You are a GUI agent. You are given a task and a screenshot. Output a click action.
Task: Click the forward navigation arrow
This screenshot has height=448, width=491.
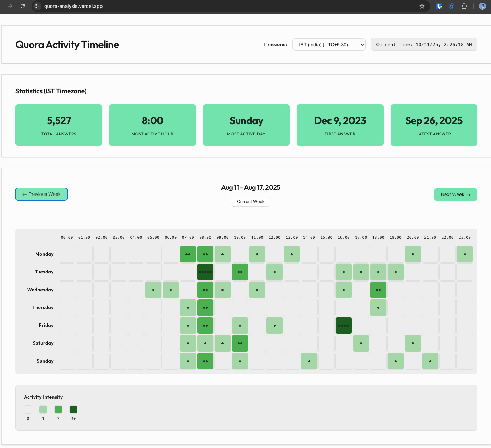coord(10,6)
